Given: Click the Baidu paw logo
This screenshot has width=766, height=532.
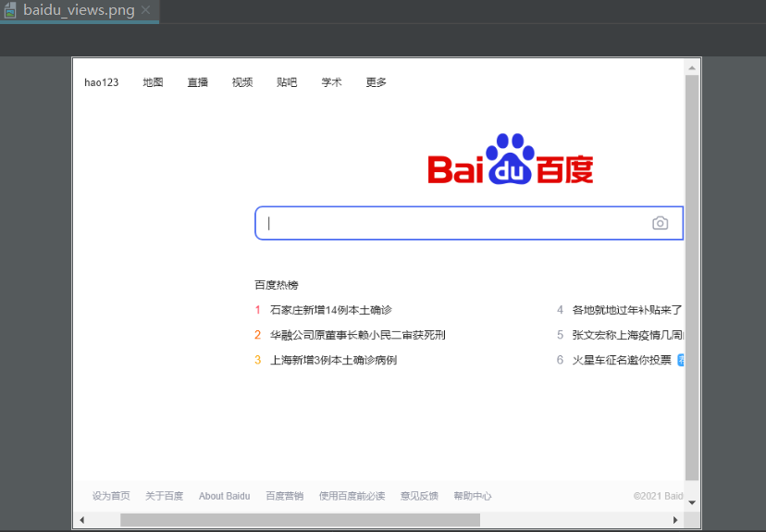Looking at the screenshot, I should pyautogui.click(x=511, y=159).
